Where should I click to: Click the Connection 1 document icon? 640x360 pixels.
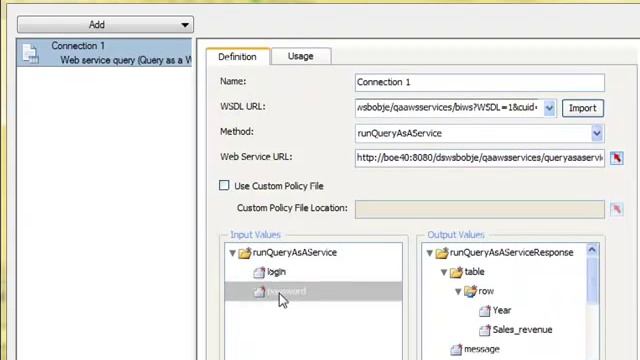click(x=31, y=54)
